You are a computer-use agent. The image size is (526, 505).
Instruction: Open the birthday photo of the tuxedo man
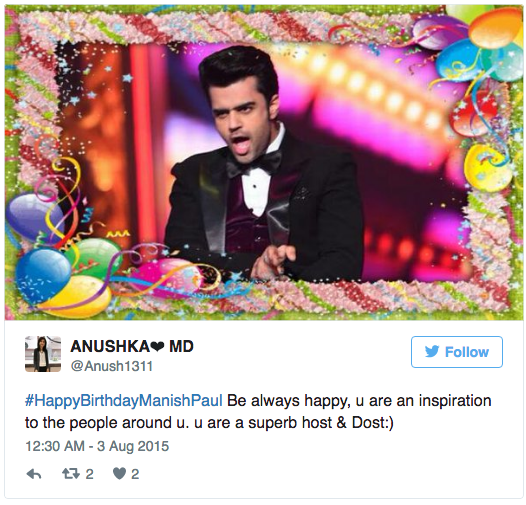(x=264, y=163)
